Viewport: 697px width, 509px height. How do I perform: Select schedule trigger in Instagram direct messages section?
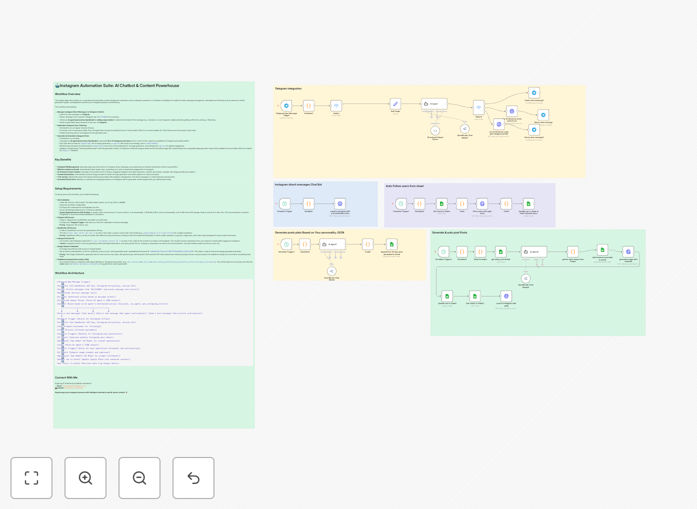tap(285, 204)
